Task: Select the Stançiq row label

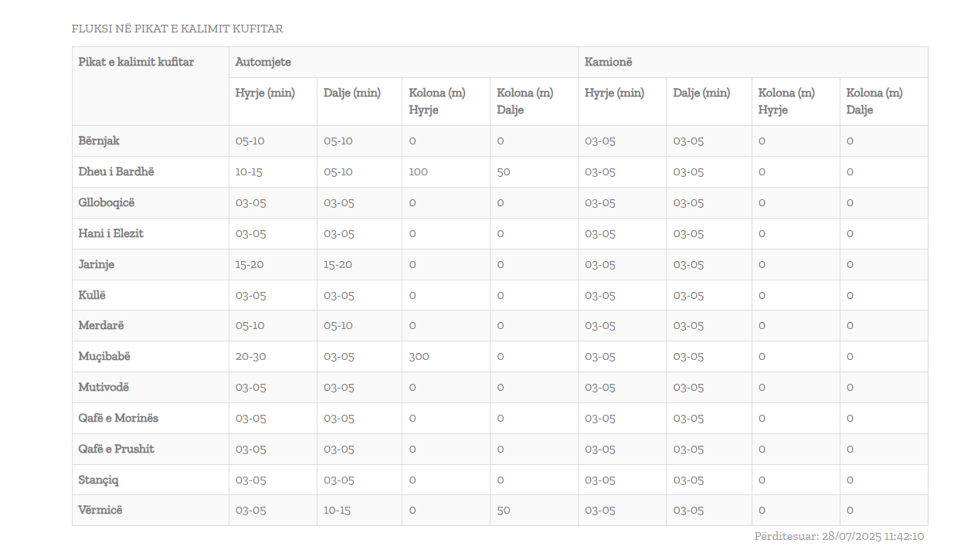Action: [x=98, y=480]
